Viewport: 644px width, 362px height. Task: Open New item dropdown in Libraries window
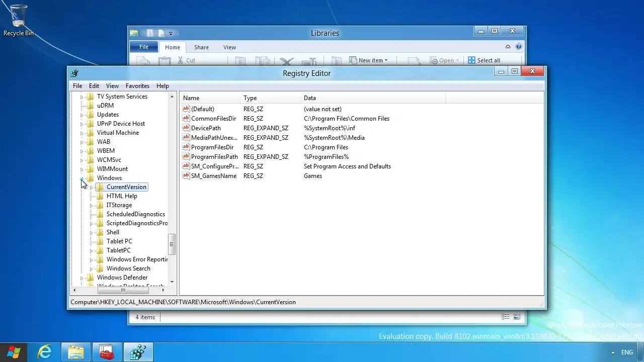pos(369,60)
